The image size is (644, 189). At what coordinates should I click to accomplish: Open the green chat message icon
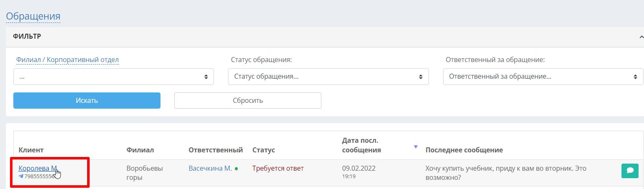click(x=630, y=171)
